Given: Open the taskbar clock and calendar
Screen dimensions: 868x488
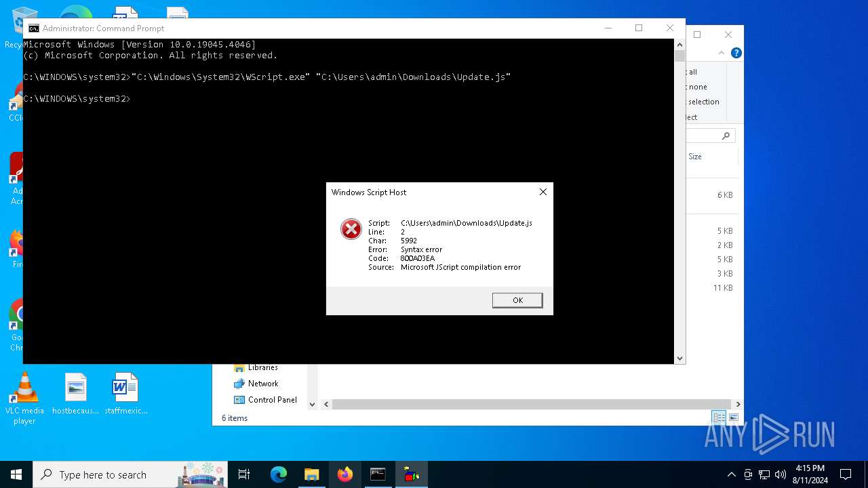Looking at the screenshot, I should point(810,474).
